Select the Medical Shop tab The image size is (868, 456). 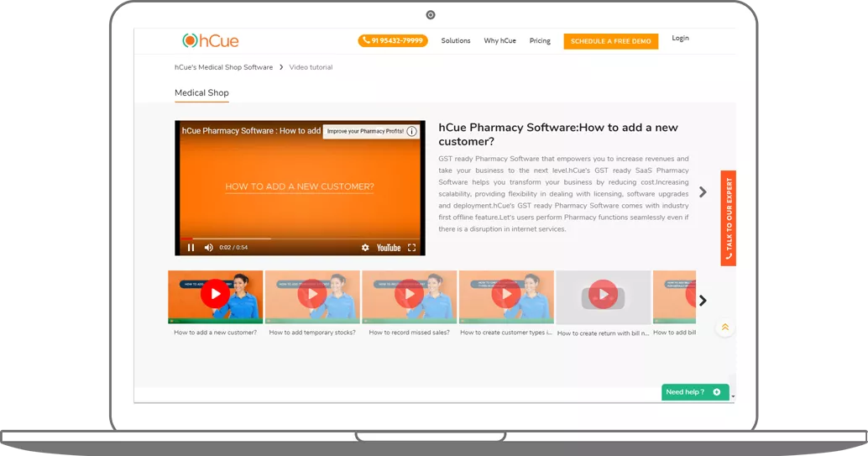(x=201, y=93)
